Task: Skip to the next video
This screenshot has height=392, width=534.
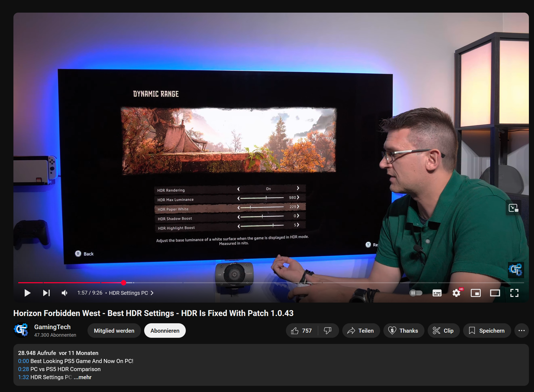Action: tap(46, 293)
